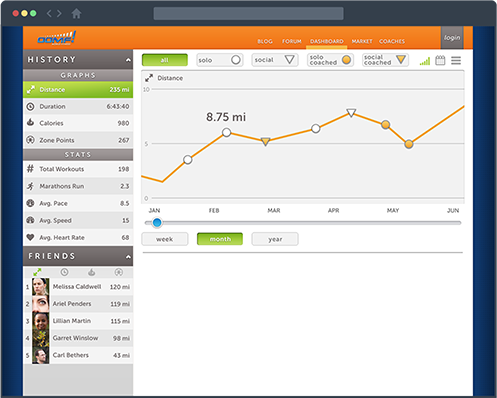Image resolution: width=497 pixels, height=398 pixels.
Task: Toggle the solo coached filter
Action: coord(330,60)
